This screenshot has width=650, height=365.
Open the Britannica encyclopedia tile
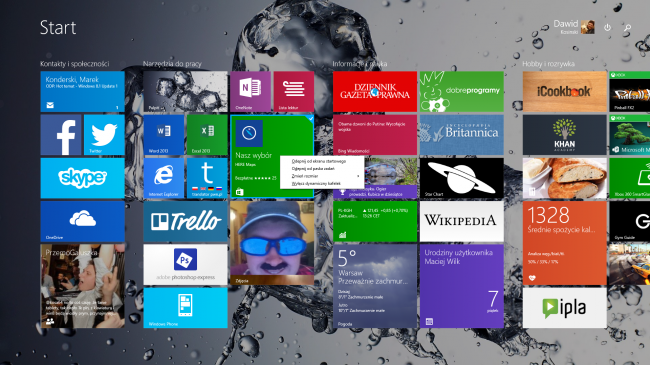(x=461, y=135)
